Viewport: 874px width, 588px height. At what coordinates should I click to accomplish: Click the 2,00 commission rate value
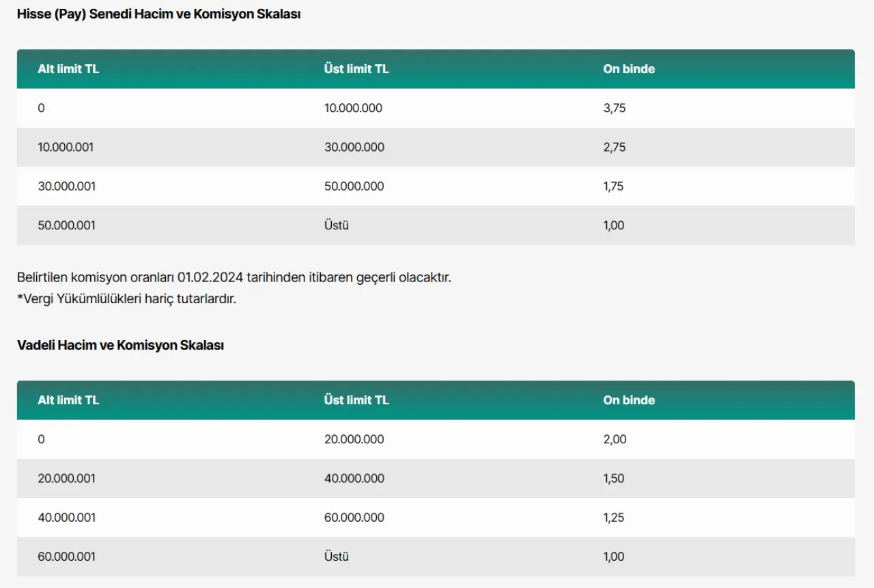point(615,439)
